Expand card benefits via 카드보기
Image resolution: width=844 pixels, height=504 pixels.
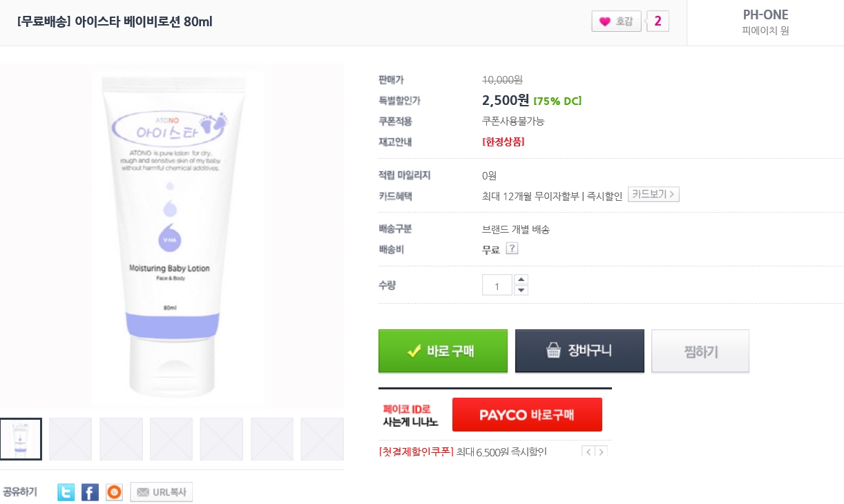653,195
